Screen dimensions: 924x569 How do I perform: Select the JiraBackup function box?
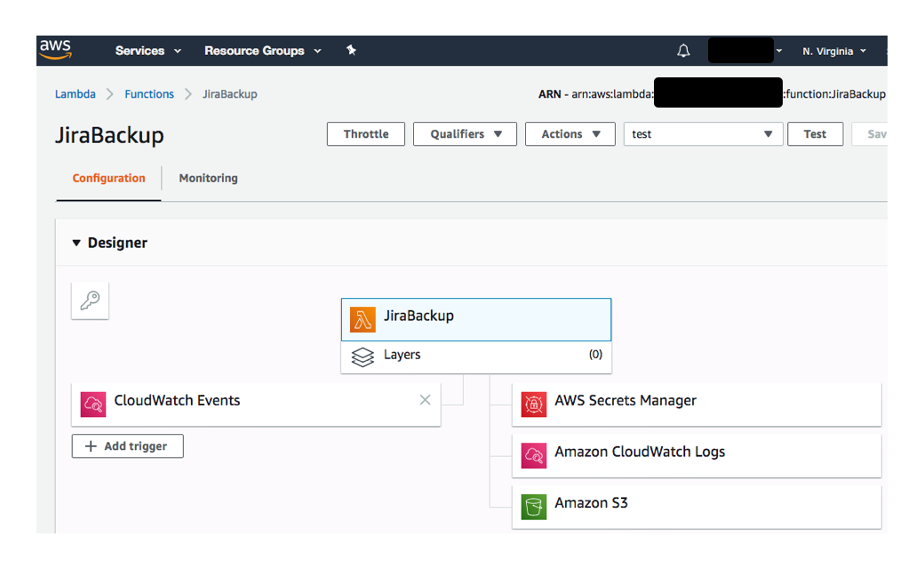476,319
